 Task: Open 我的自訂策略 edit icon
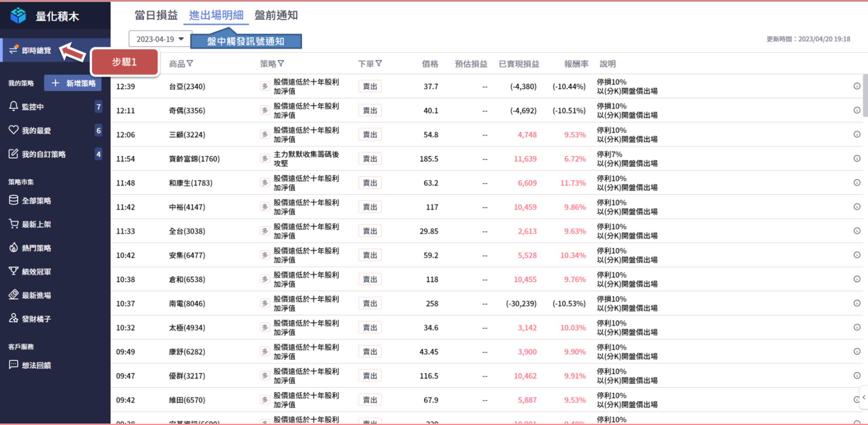(x=13, y=154)
